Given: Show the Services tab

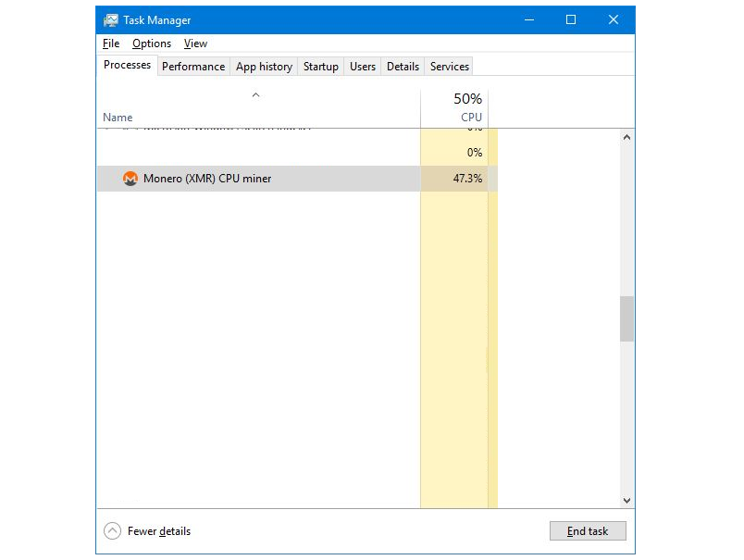Looking at the screenshot, I should click(x=450, y=67).
